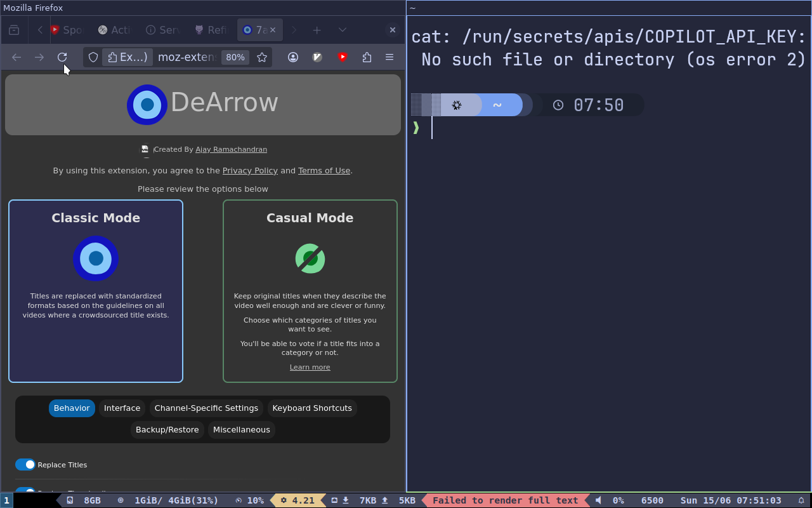Go back to the previous page

tap(16, 57)
